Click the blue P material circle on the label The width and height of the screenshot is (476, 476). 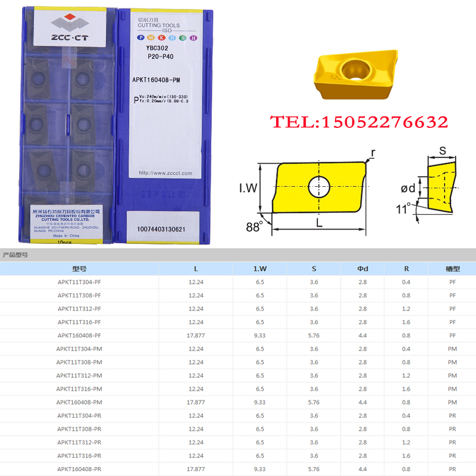140,37
